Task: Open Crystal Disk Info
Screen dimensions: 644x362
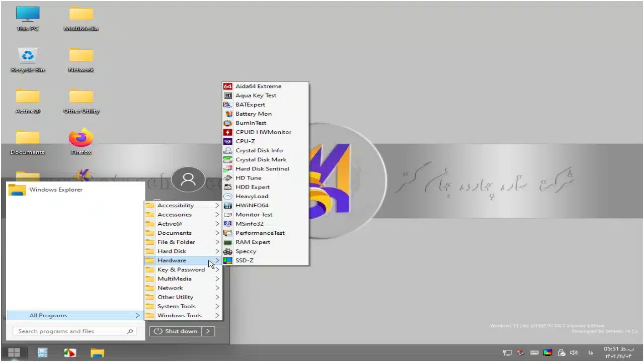Action: [x=259, y=150]
